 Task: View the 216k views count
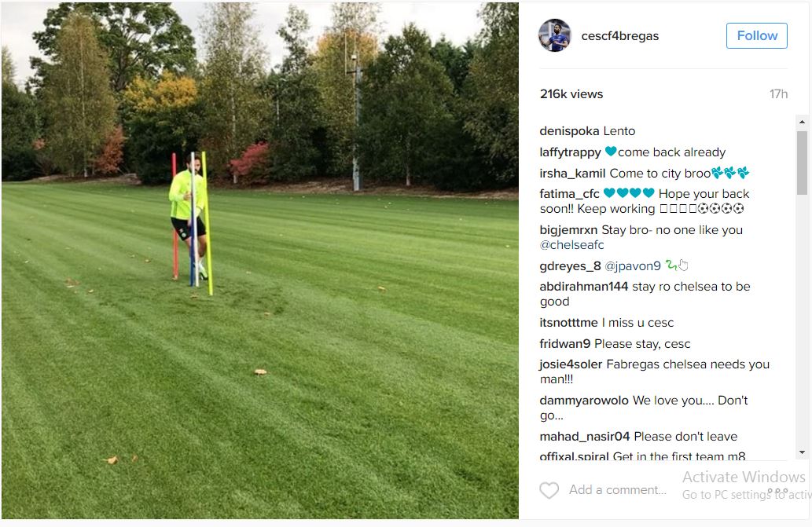coord(571,94)
